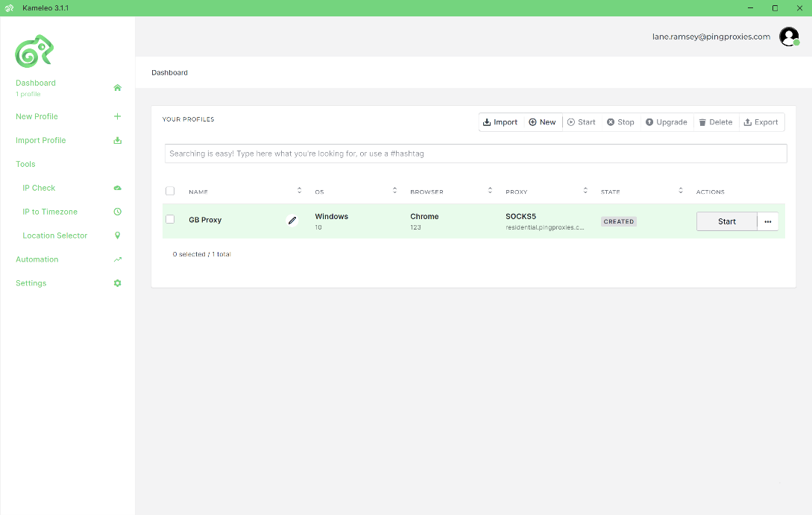Tick the GB Proxy row checkbox
The width and height of the screenshot is (812, 515).
coord(170,219)
